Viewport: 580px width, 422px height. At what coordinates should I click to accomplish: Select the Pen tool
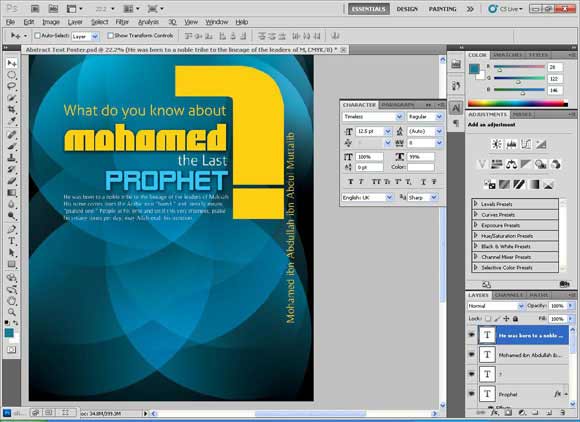tap(11, 229)
